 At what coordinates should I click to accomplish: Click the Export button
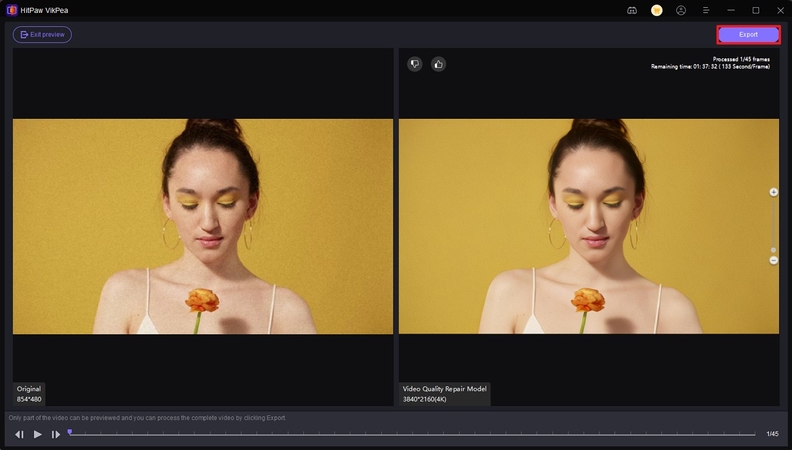[748, 34]
